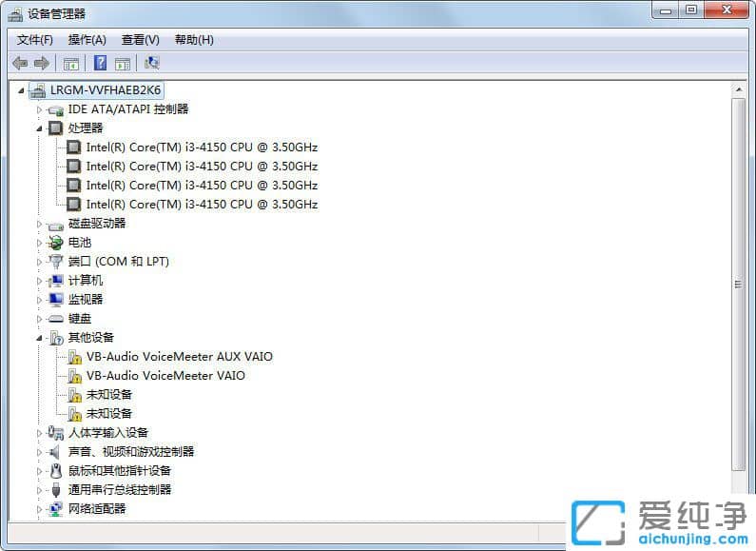This screenshot has height=551, width=756.
Task: Select the LRGM-VVFHAEB2K6 computer name
Action: [106, 90]
